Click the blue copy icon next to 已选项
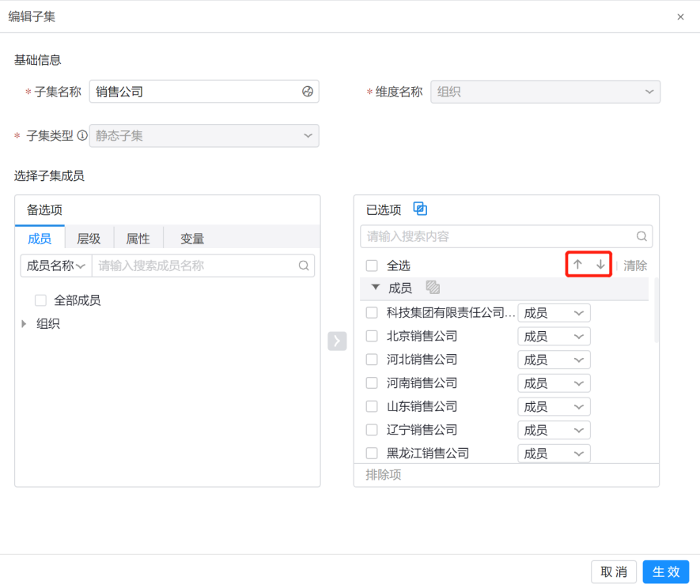The image size is (700, 588). click(421, 209)
